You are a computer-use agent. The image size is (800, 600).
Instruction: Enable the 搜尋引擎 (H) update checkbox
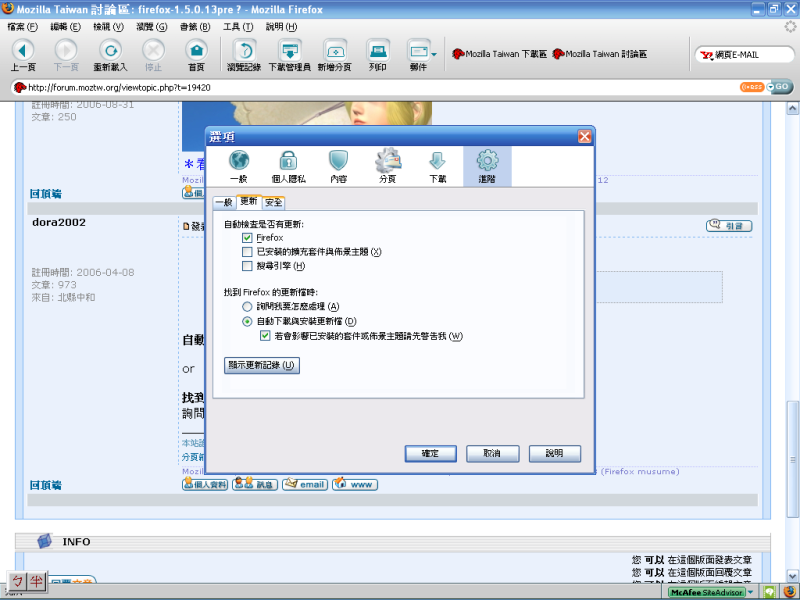pos(247,266)
